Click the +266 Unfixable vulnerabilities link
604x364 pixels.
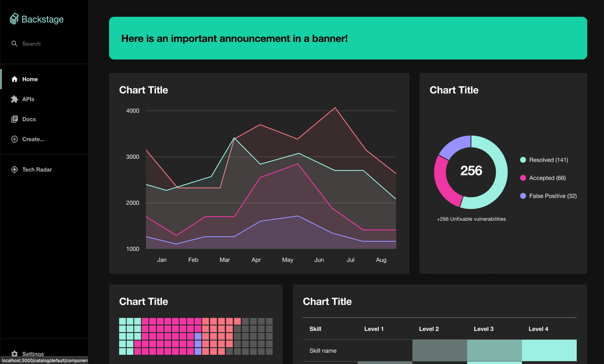471,219
